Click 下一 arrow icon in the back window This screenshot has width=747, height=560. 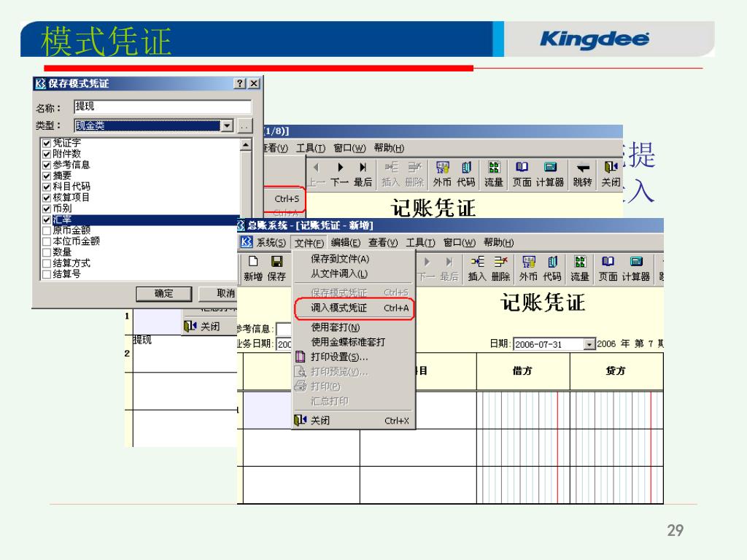pyautogui.click(x=340, y=167)
